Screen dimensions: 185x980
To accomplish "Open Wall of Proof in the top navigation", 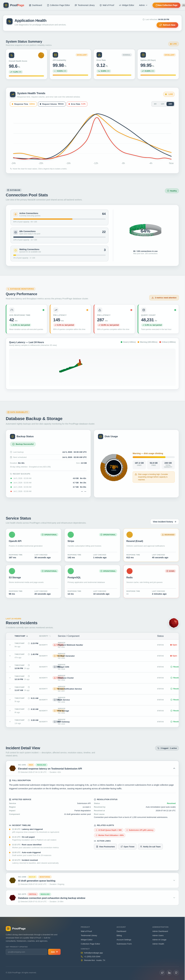I will [107, 5].
